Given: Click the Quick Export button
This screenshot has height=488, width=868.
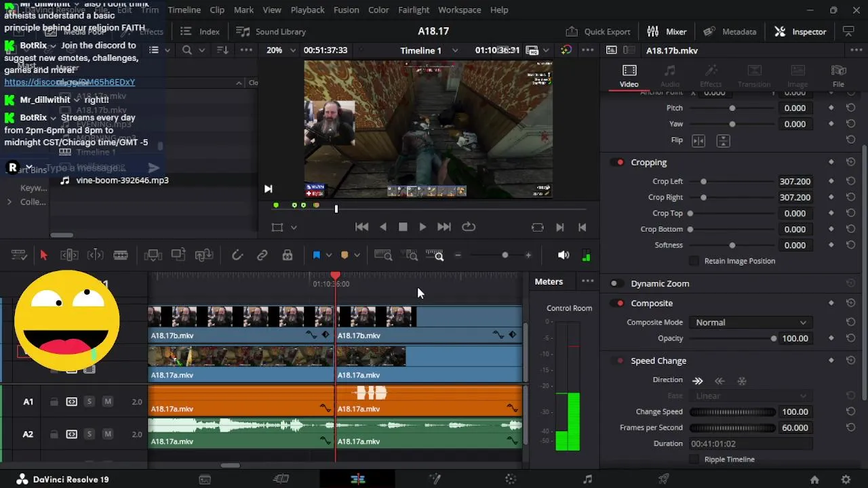Looking at the screenshot, I should [598, 32].
